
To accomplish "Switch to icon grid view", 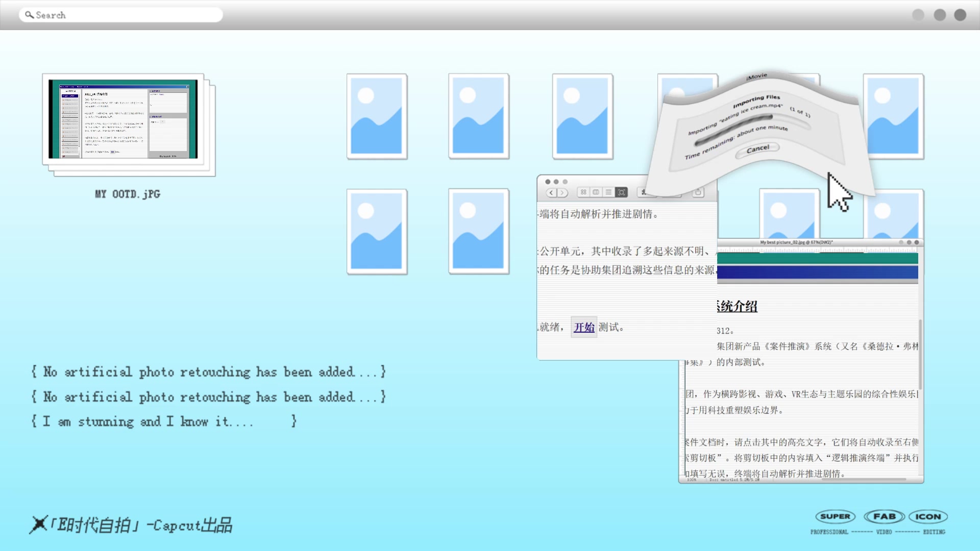I will click(583, 192).
